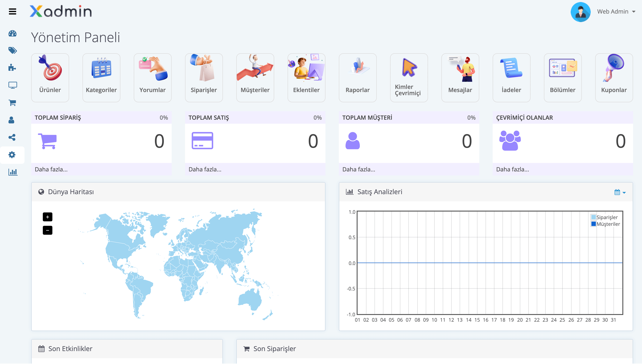This screenshot has width=642, height=364.
Task: Open the puzzle piece extensions sidebar icon
Action: tap(12, 68)
